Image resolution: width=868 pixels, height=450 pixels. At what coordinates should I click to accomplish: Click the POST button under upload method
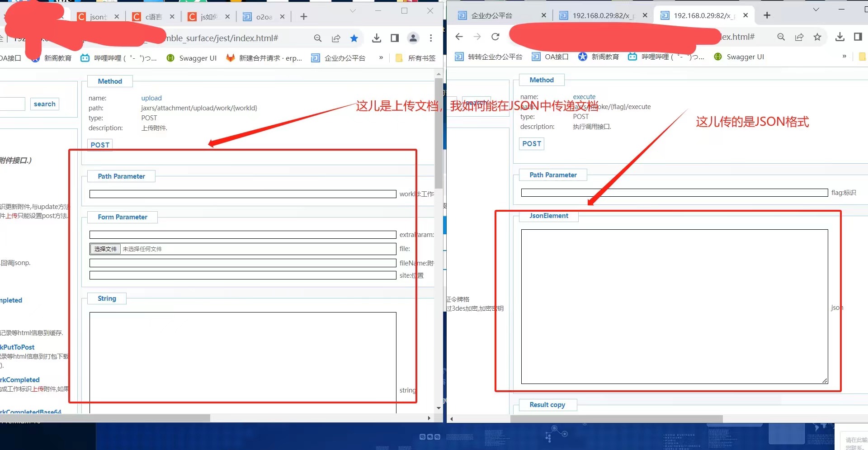[100, 145]
